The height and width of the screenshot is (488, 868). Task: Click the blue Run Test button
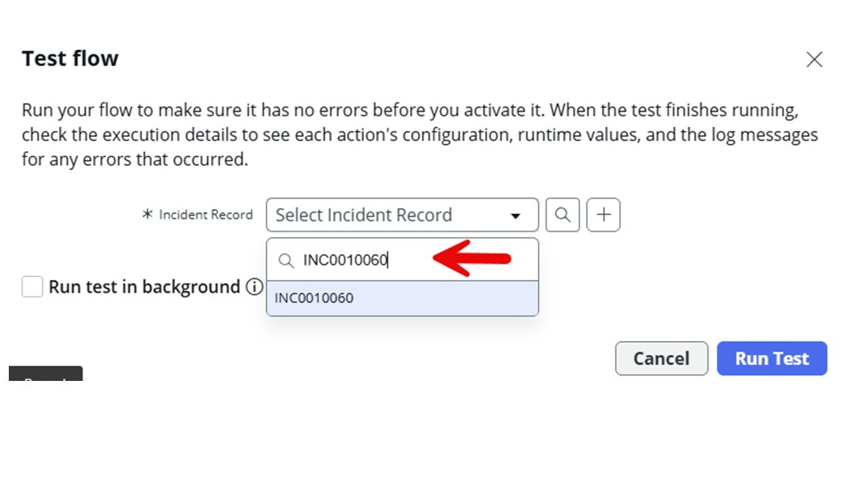[x=772, y=359]
